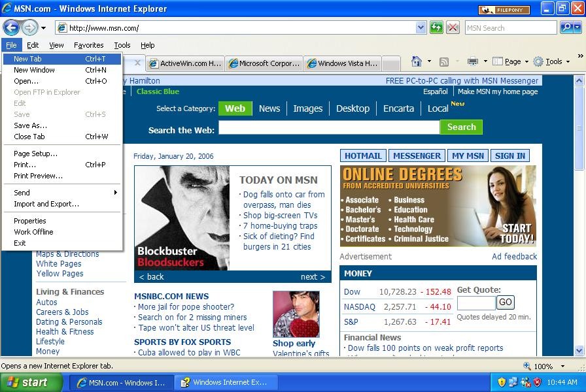This screenshot has height=392, width=586.
Task: Click the browser Forward arrow button
Action: point(29,27)
